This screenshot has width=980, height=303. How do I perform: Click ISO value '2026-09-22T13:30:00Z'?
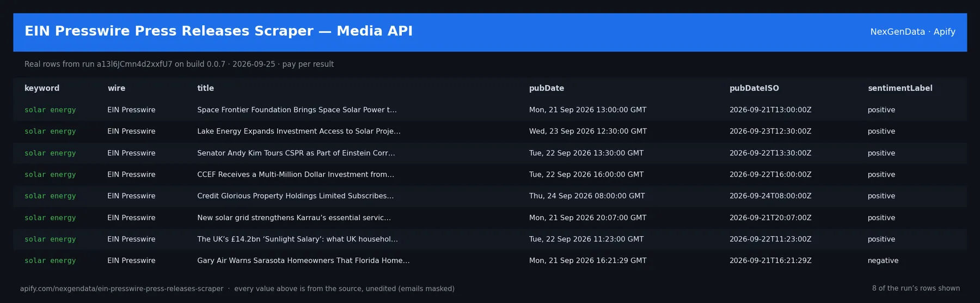pyautogui.click(x=770, y=153)
